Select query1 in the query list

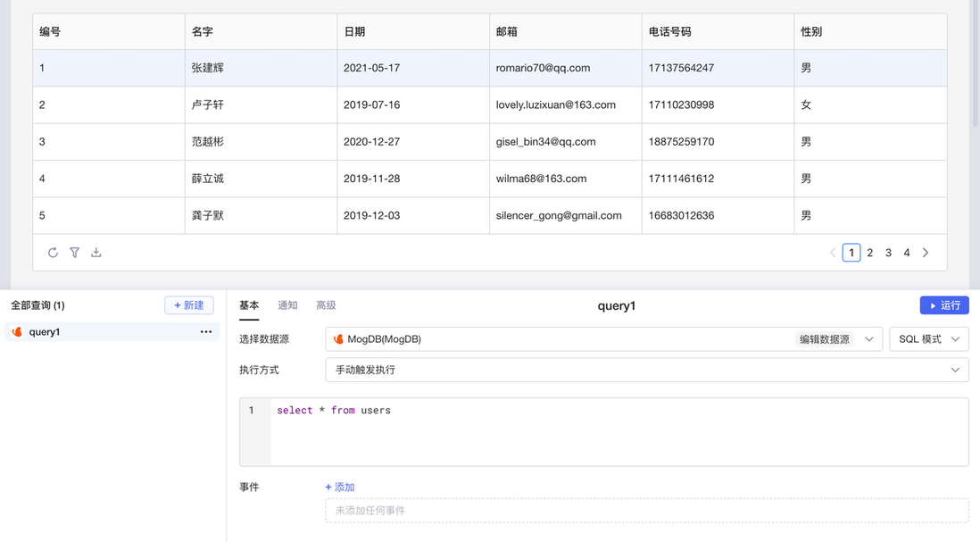pos(112,332)
